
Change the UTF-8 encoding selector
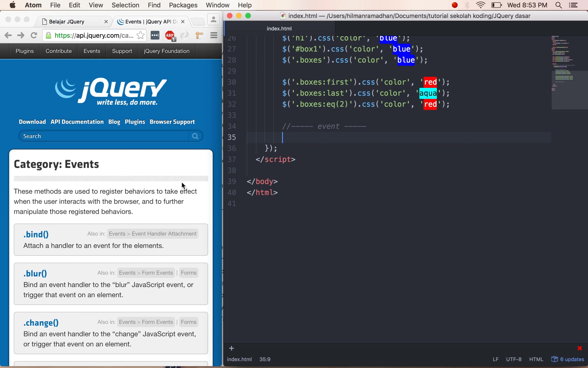point(513,359)
